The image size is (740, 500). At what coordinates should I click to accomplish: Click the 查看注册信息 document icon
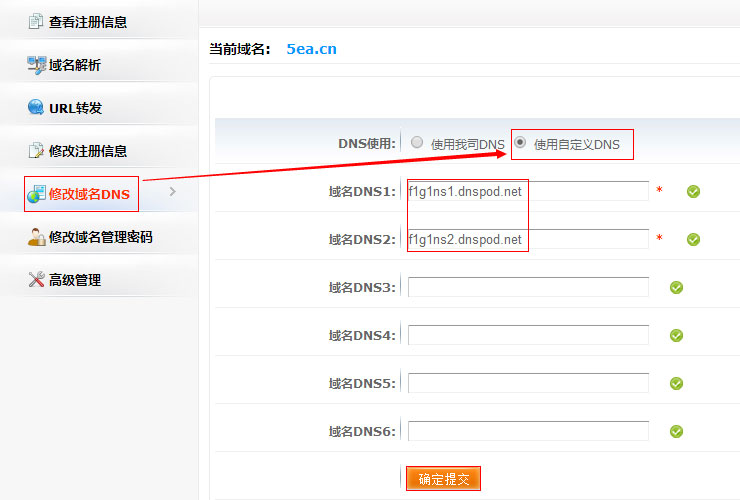pyautogui.click(x=36, y=22)
